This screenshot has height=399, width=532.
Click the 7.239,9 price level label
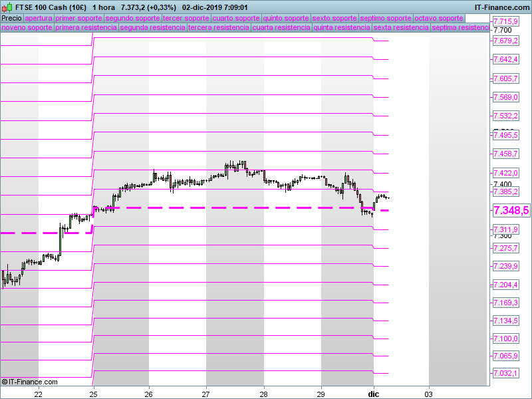pyautogui.click(x=505, y=266)
